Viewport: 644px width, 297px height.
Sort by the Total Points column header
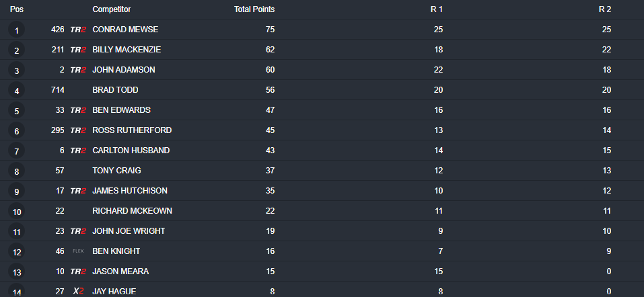254,9
